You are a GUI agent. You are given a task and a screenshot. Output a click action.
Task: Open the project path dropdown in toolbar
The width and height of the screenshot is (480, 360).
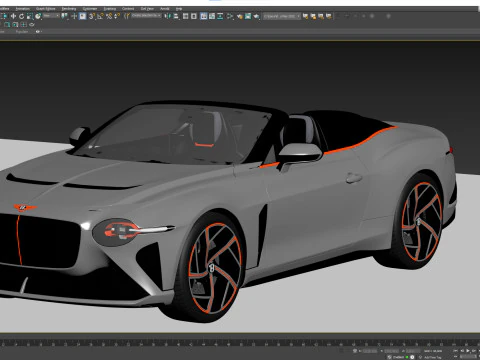(x=282, y=16)
